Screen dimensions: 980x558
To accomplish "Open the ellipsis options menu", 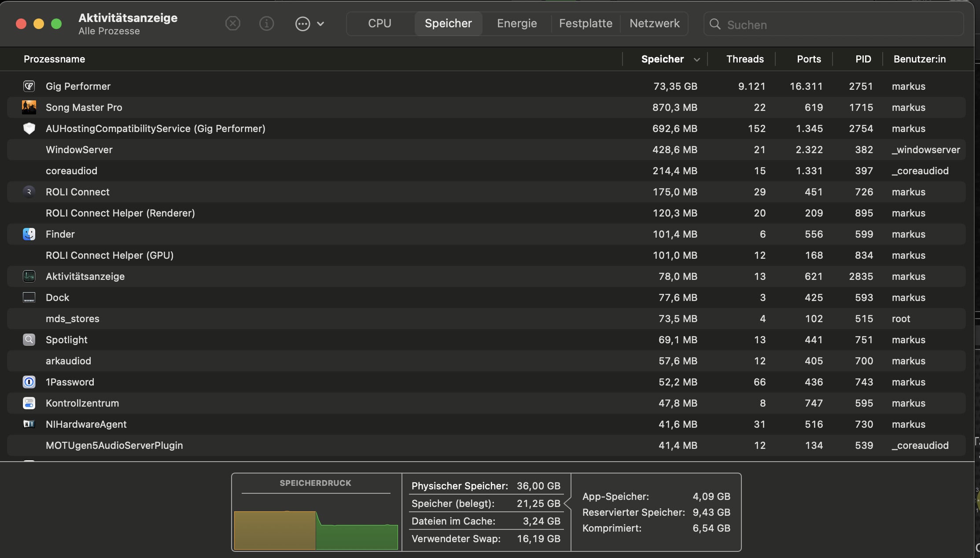I will 309,24.
